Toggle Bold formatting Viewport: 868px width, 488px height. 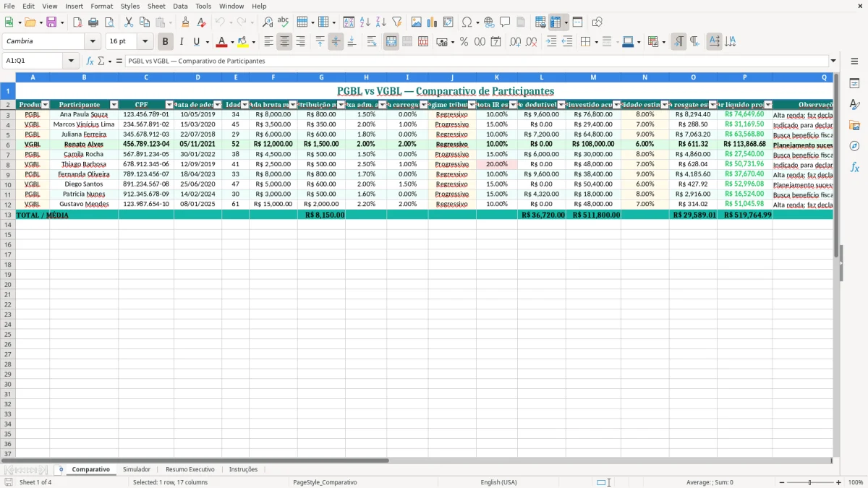[165, 42]
